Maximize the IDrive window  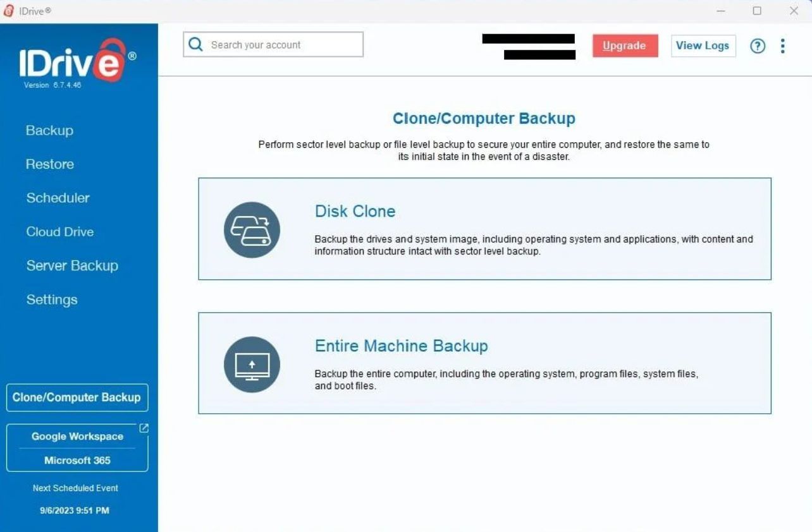pyautogui.click(x=757, y=11)
